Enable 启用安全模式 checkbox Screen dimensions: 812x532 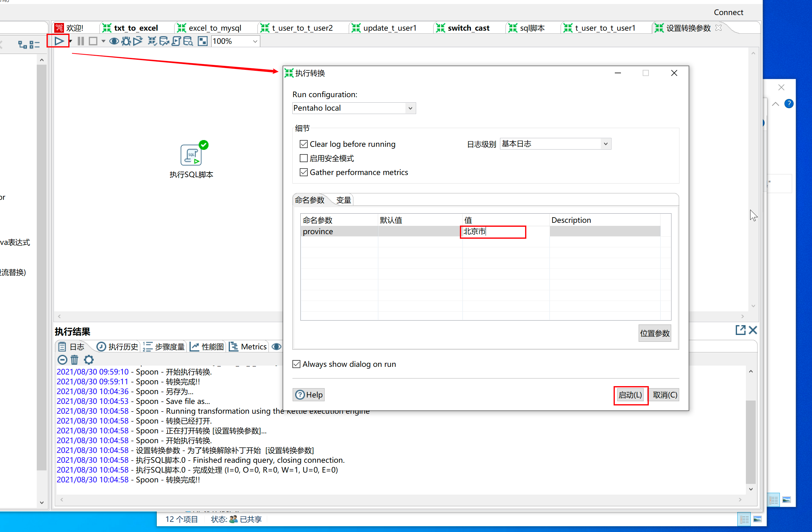pos(304,158)
